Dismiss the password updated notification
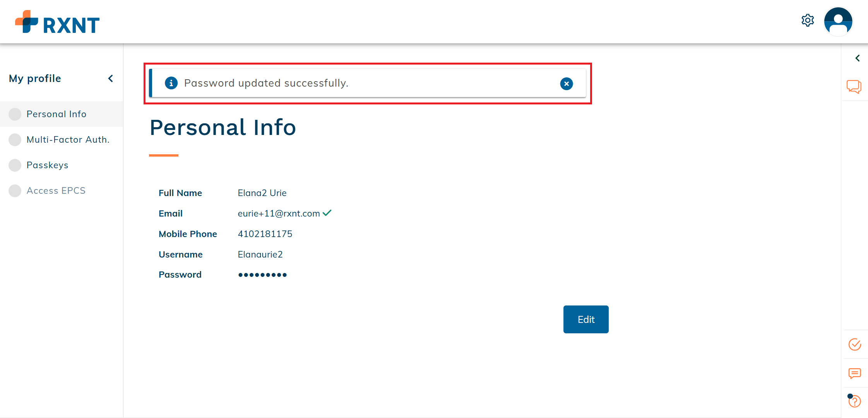 566,84
